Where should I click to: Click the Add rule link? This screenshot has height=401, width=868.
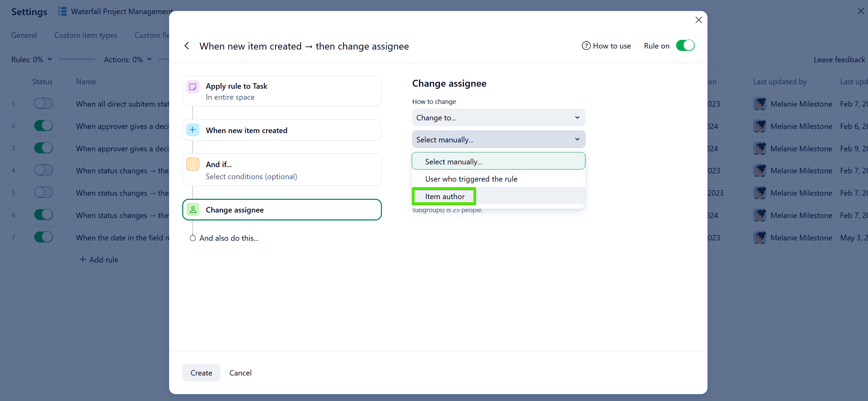pos(99,260)
